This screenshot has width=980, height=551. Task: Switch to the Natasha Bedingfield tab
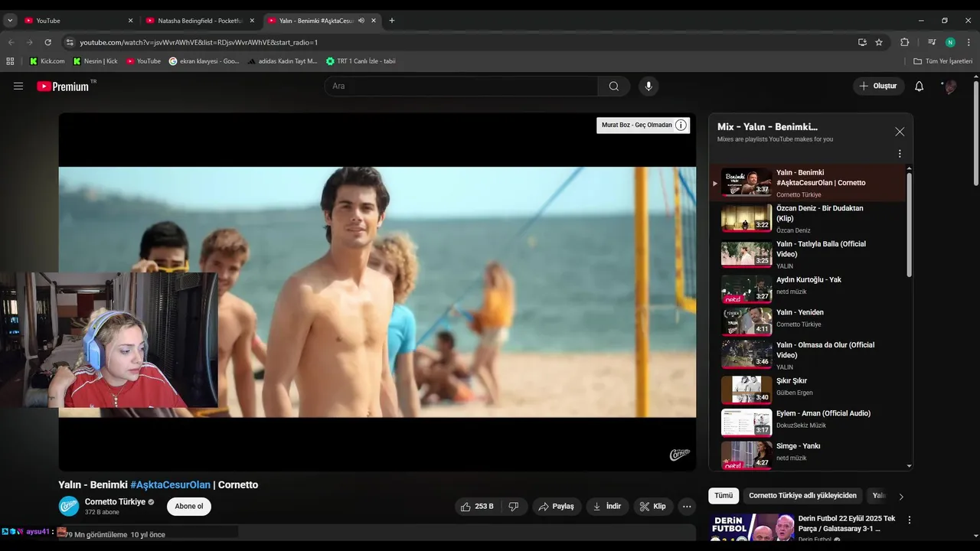click(x=201, y=21)
